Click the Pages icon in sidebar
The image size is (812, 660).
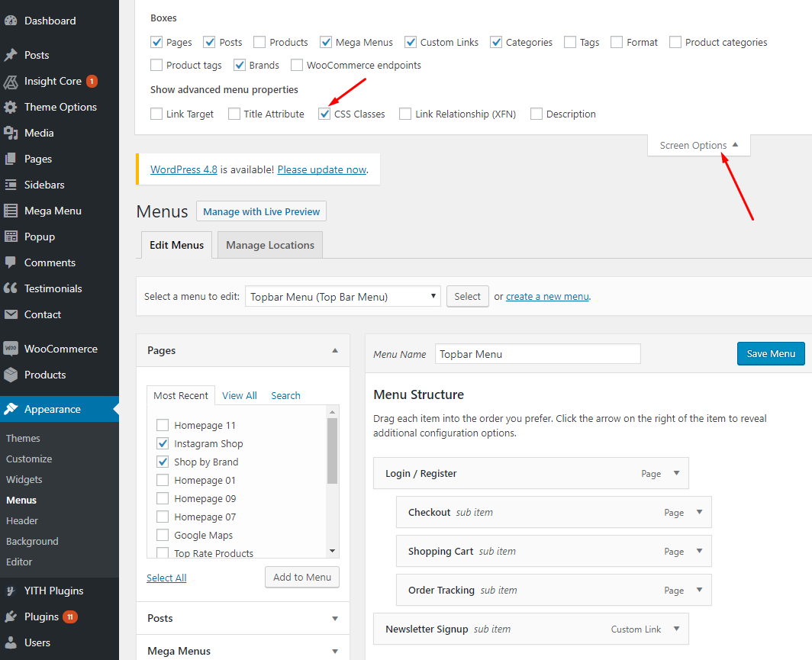[x=11, y=159]
